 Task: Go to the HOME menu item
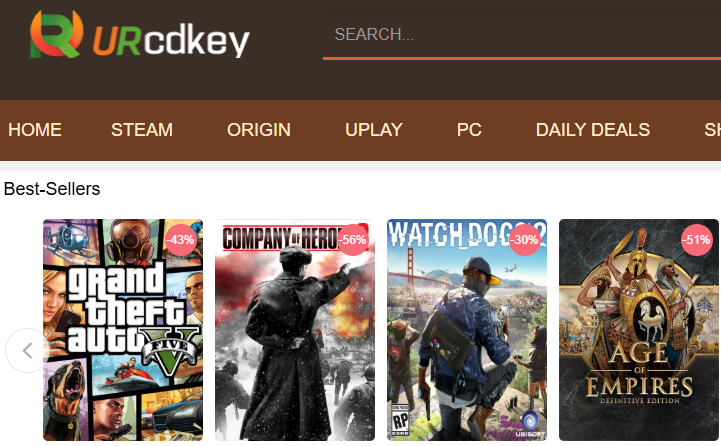coord(35,130)
